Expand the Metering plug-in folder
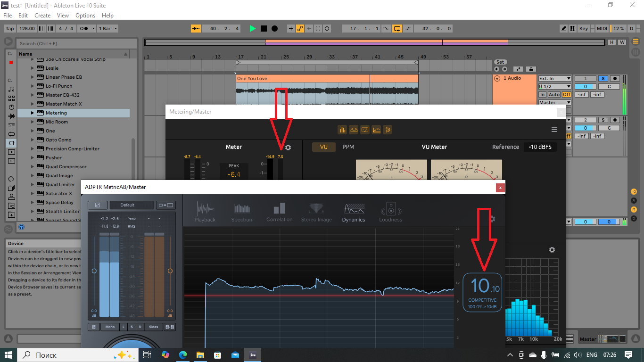The image size is (644, 362). coord(33,113)
